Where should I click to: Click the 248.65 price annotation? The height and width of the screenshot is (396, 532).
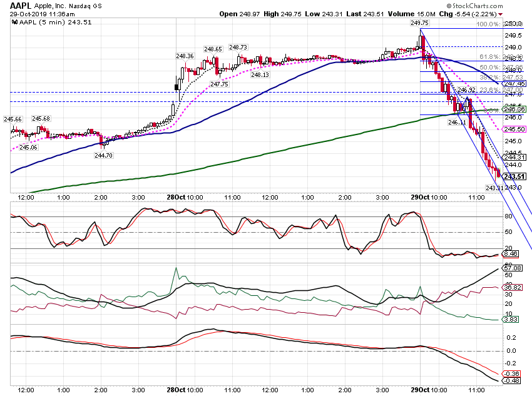click(213, 49)
